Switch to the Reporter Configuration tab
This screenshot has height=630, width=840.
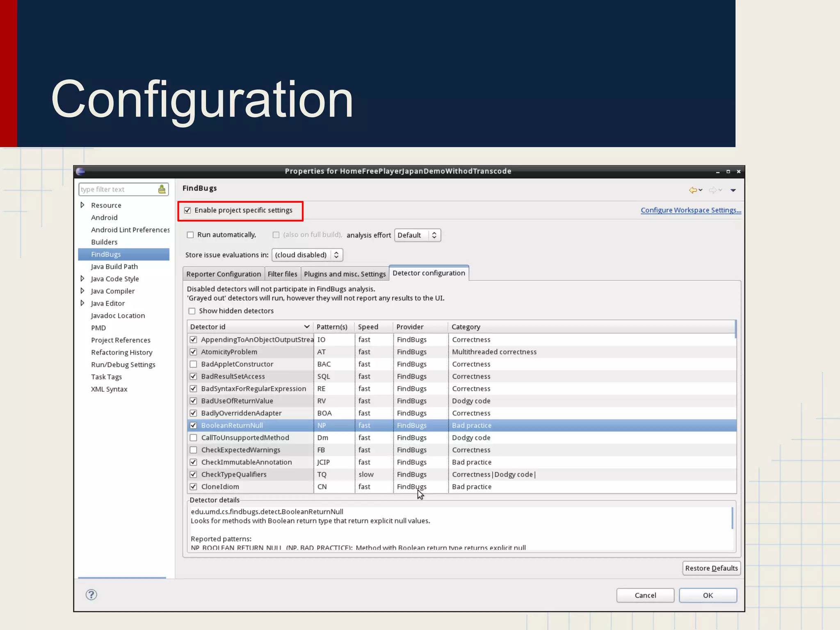pyautogui.click(x=224, y=274)
